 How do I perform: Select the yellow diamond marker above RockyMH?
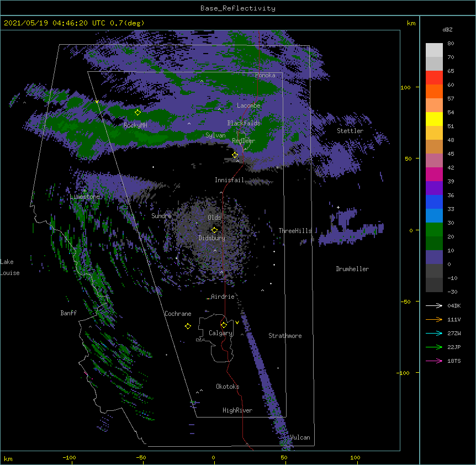pyautogui.click(x=138, y=112)
